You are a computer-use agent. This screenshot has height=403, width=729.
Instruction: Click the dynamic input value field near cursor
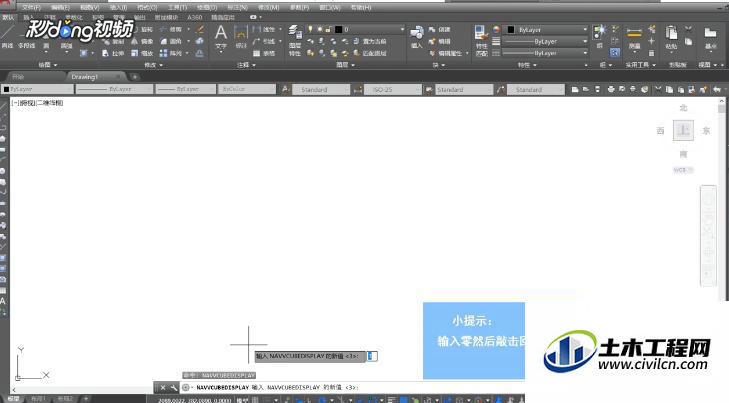tap(372, 356)
